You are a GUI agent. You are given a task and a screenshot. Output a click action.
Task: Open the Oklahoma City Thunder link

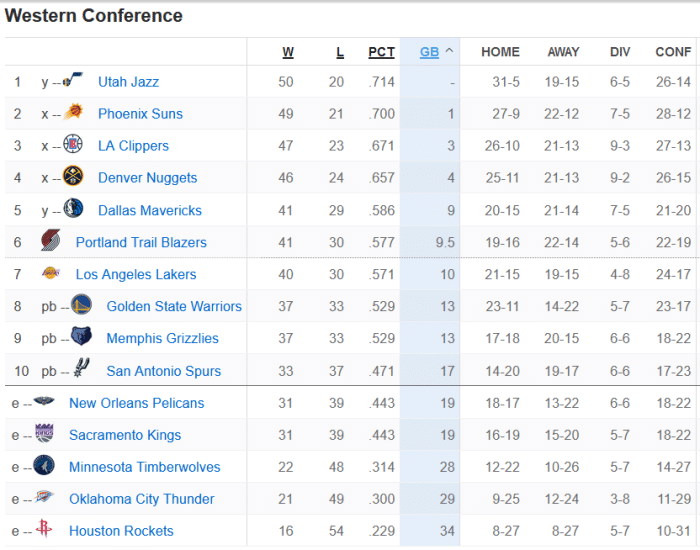pyautogui.click(x=141, y=499)
